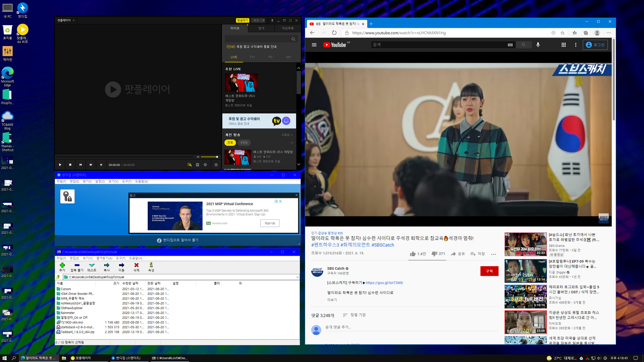
Task: Select PD tab in PotPlayer live panel
Action: point(270,57)
